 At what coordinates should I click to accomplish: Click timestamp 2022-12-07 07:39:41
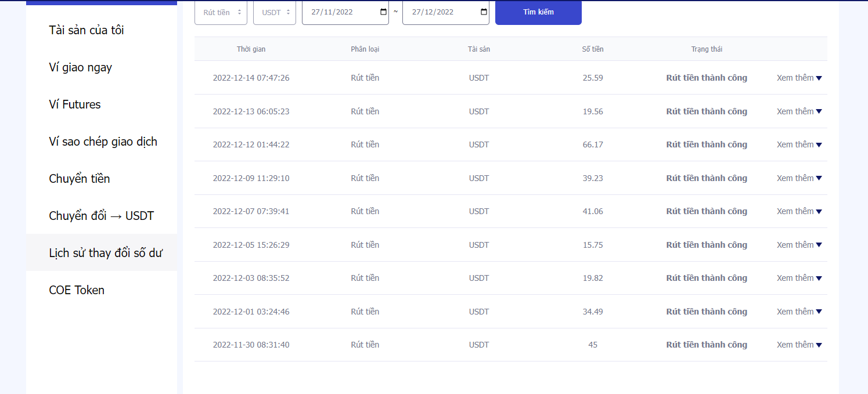(x=251, y=211)
